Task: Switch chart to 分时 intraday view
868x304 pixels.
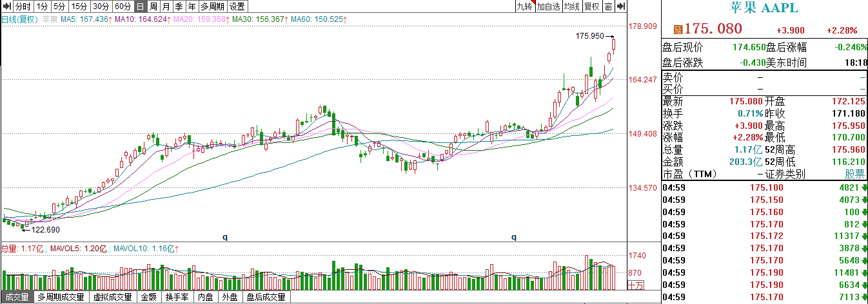Action: 23,6
